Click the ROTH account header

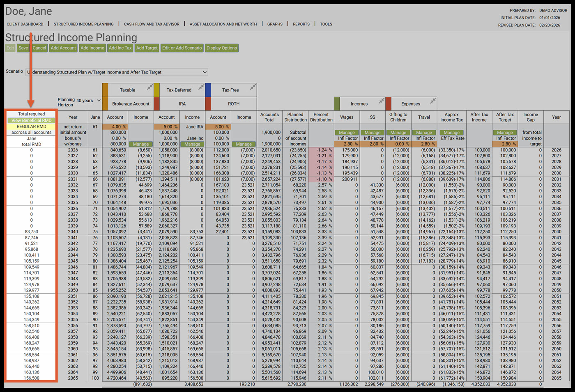234,104
